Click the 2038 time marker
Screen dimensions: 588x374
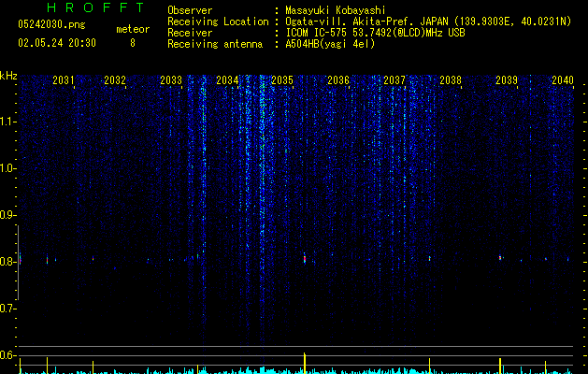451,80
